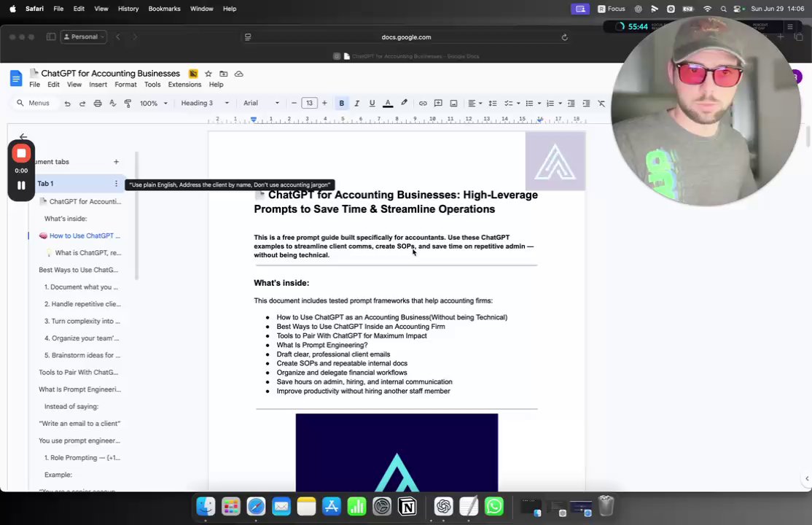
Task: Open the numbered list options
Action: pos(554,103)
